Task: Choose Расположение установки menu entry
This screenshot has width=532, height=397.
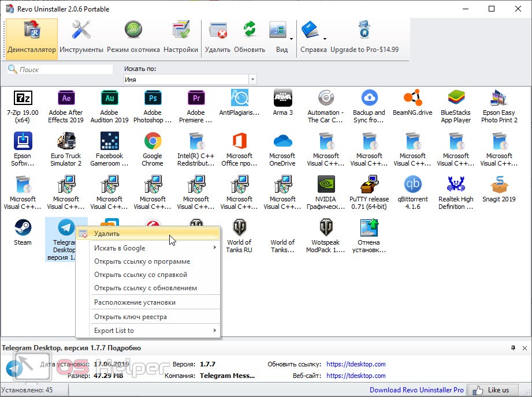Action: click(x=135, y=302)
